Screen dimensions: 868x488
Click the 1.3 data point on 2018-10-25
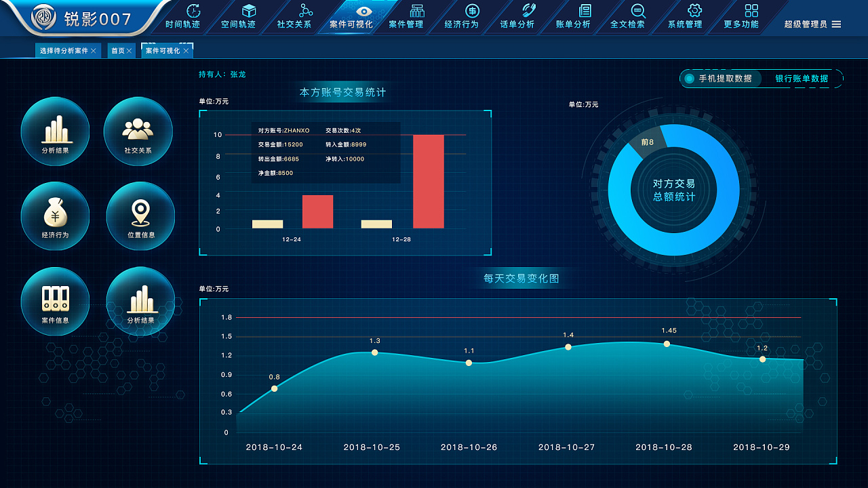pyautogui.click(x=374, y=352)
